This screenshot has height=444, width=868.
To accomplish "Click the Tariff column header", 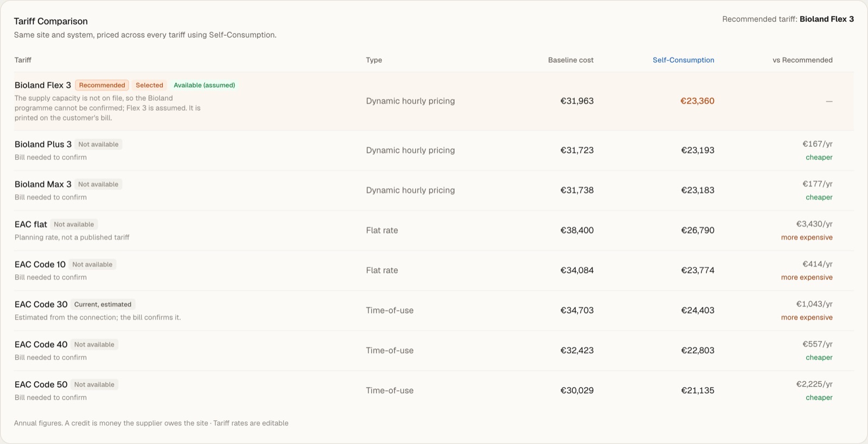I will 23,60.
